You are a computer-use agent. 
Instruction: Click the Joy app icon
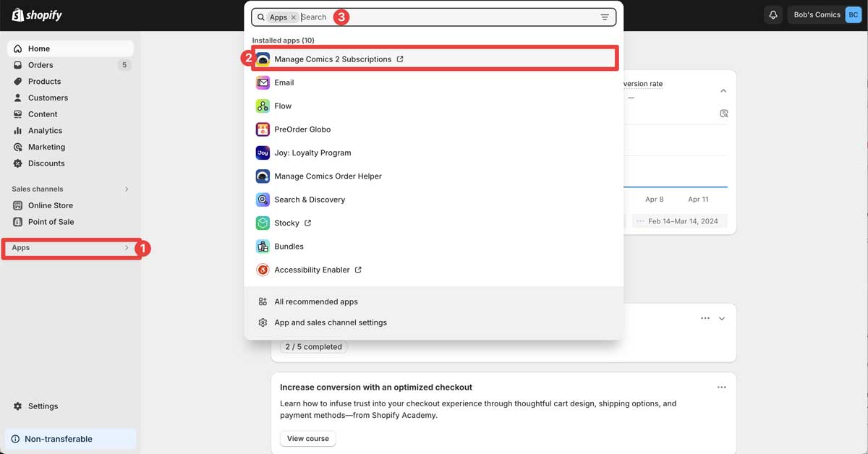(x=263, y=153)
